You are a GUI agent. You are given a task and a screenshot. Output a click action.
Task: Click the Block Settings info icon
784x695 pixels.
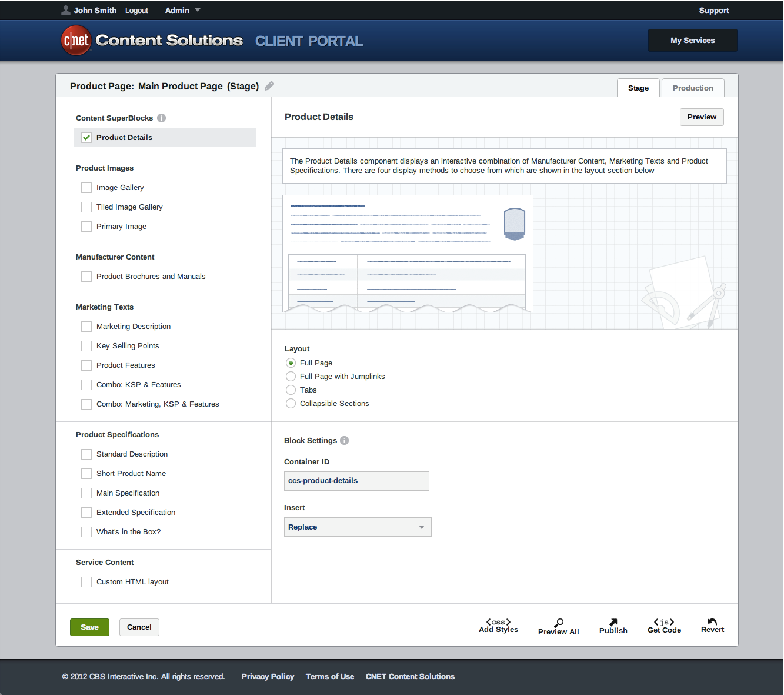[x=345, y=440]
